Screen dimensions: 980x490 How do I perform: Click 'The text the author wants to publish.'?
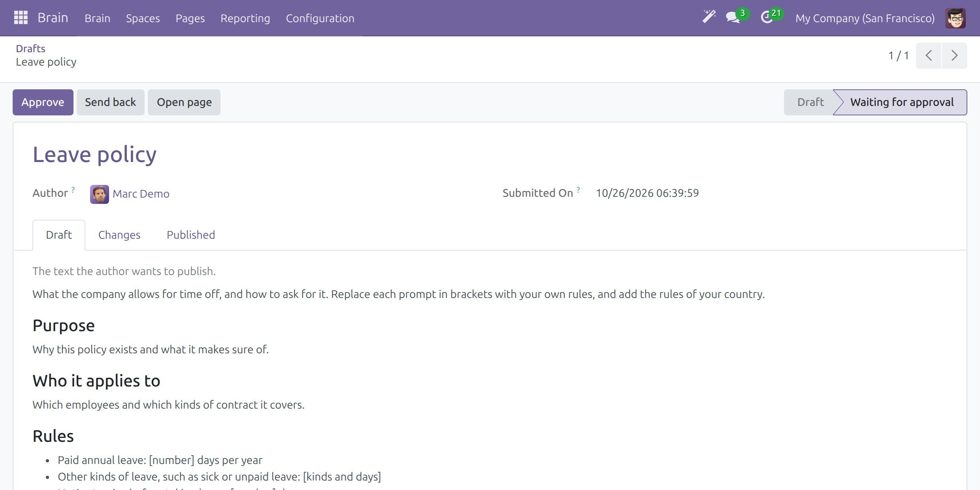tap(124, 271)
